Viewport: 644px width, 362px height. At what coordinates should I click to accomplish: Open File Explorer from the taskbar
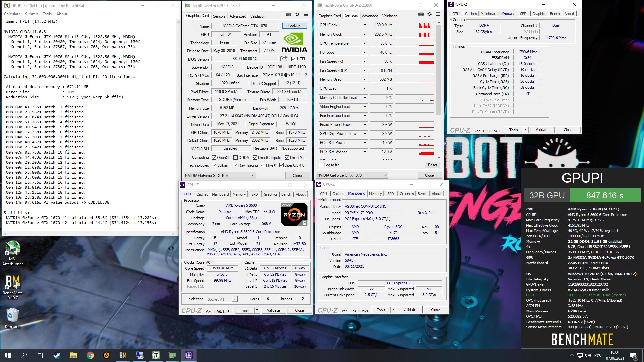pos(73,355)
